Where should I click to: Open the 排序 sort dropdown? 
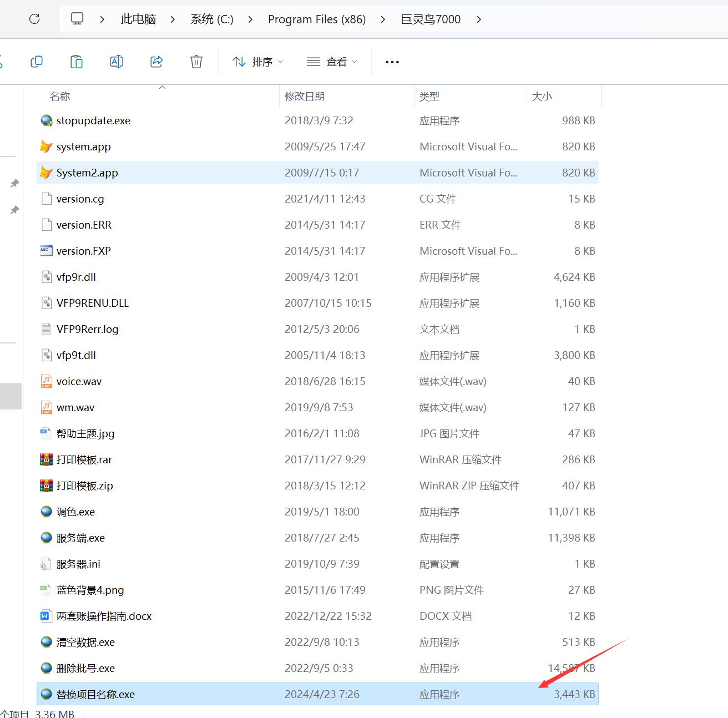(257, 62)
